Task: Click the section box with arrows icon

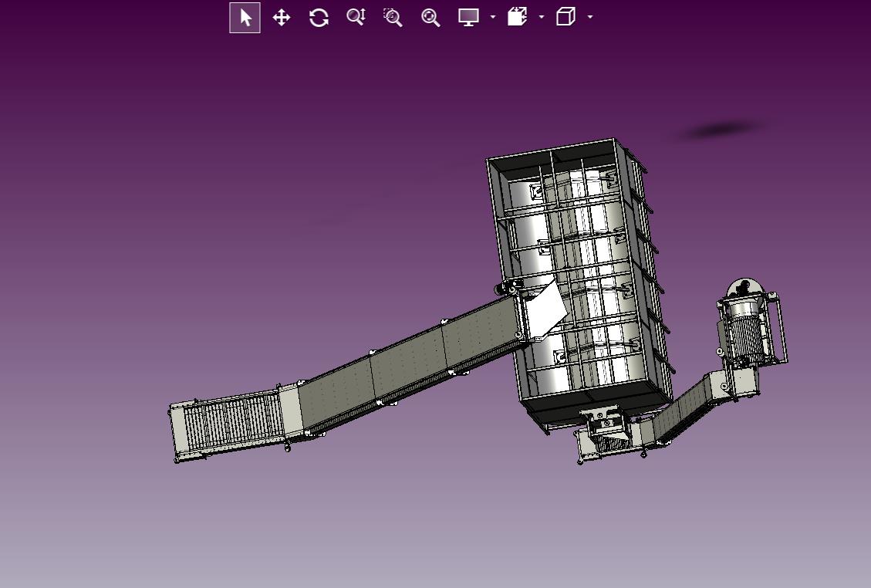Action: tap(517, 17)
